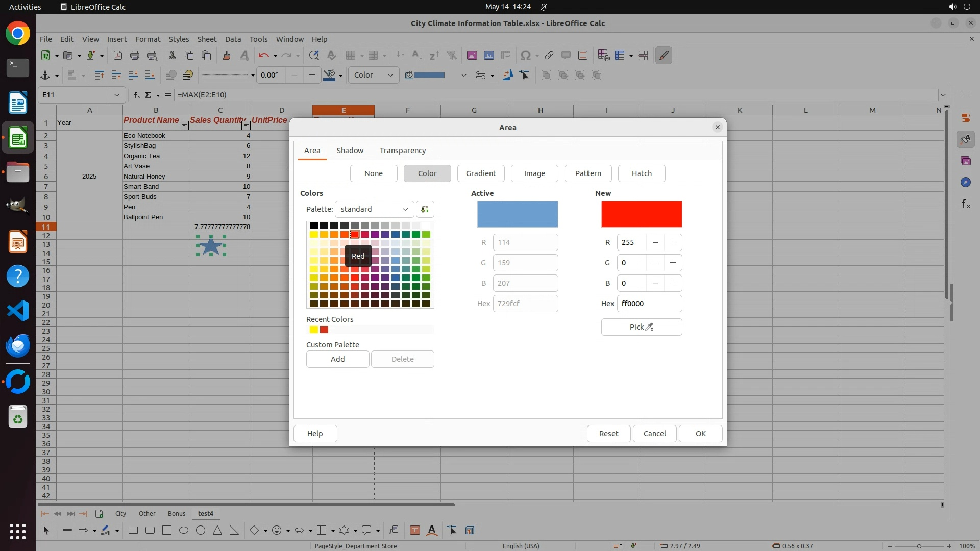The image size is (980, 551).
Task: Expand the Name Box dropdown arrow
Action: 117,95
